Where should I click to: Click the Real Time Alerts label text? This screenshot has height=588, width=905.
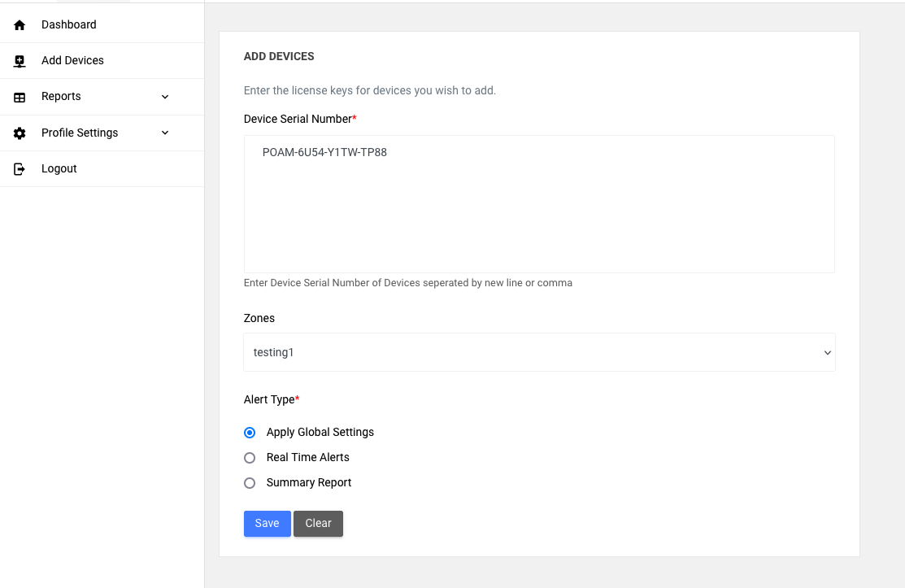pyautogui.click(x=307, y=457)
